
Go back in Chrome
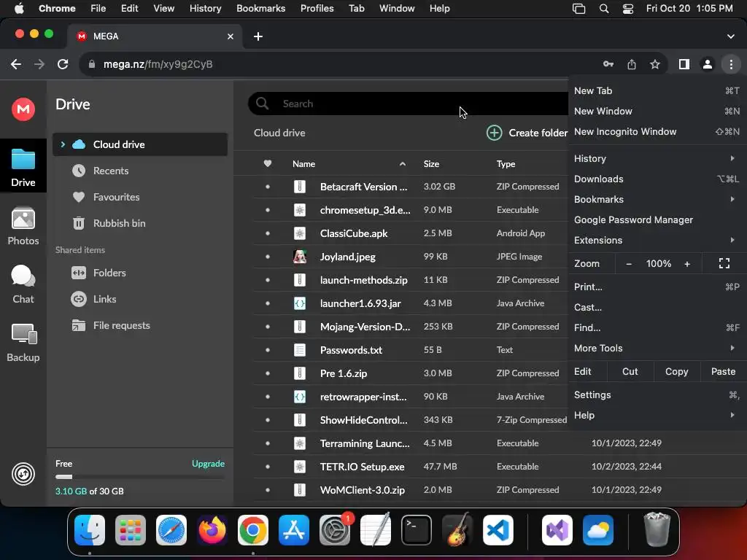[16, 64]
